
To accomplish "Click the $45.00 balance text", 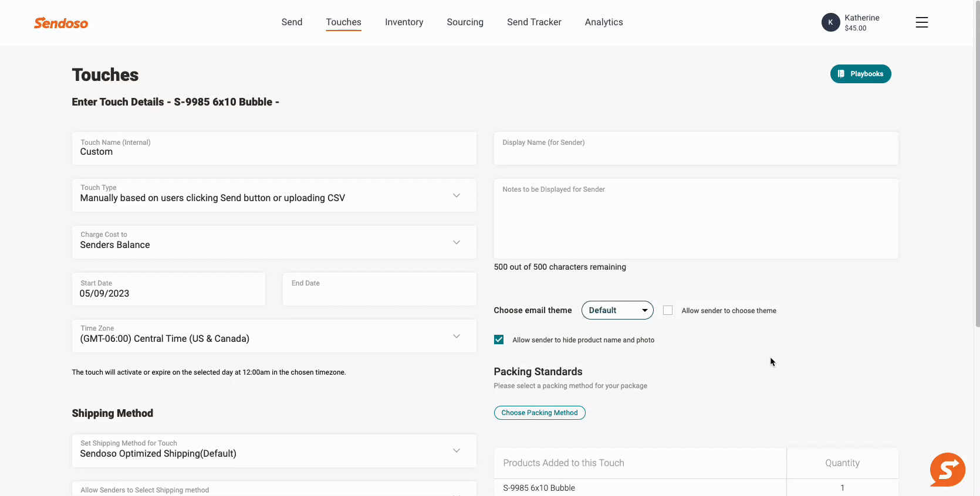I will pos(855,28).
